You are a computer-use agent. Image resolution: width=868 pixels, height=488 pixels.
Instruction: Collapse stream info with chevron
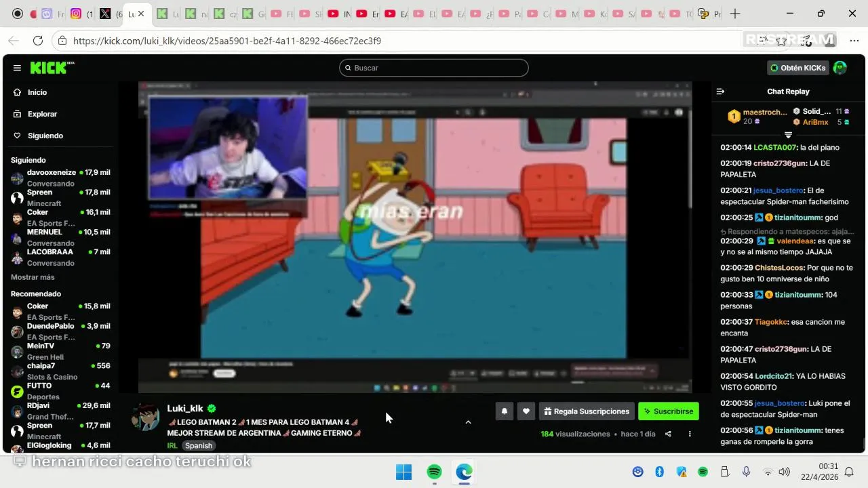click(468, 422)
